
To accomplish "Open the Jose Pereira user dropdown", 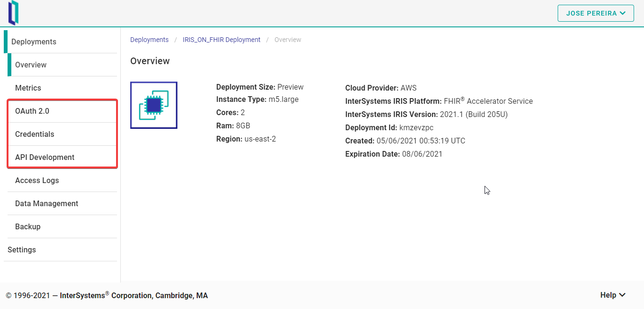I will tap(595, 13).
